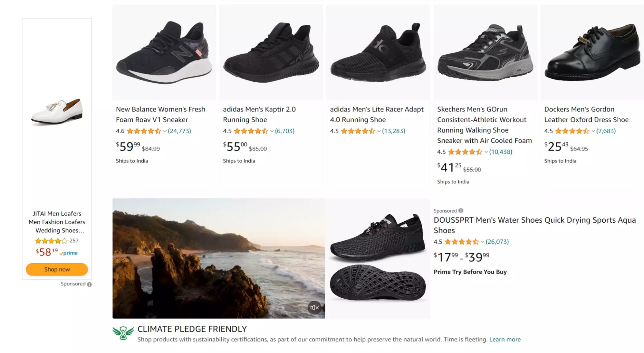Click the prime badge on JITAI loafers
This screenshot has width=644, height=353.
[69, 253]
